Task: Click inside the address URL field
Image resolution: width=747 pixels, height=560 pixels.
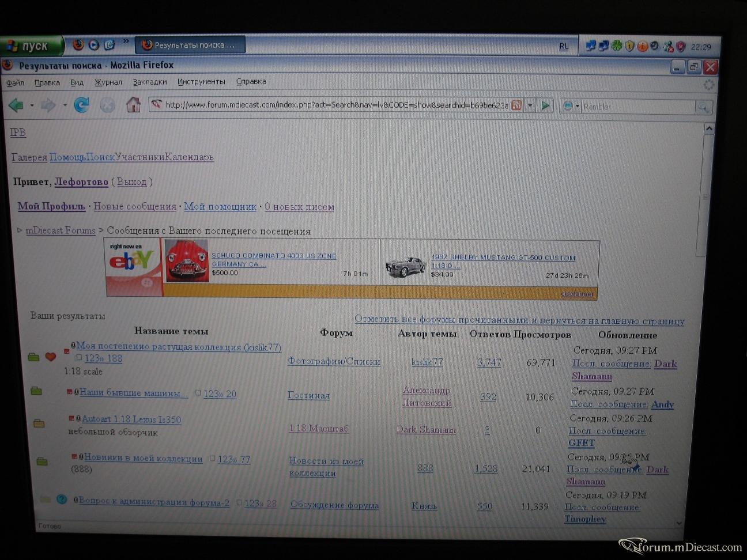Action: pyautogui.click(x=336, y=105)
